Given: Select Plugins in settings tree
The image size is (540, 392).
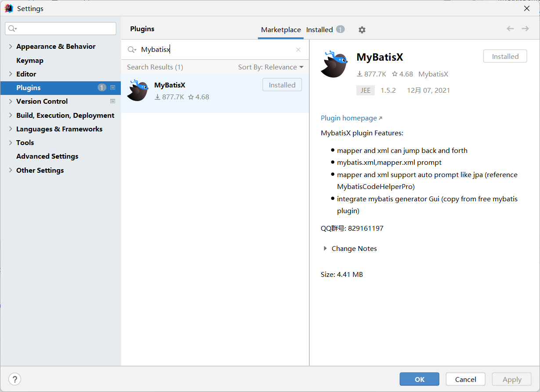Looking at the screenshot, I should 61,87.
